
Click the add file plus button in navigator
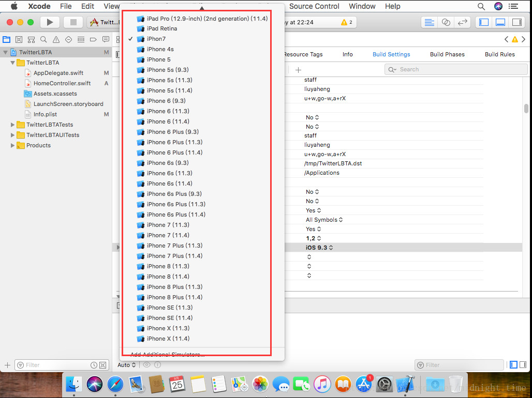tap(7, 365)
